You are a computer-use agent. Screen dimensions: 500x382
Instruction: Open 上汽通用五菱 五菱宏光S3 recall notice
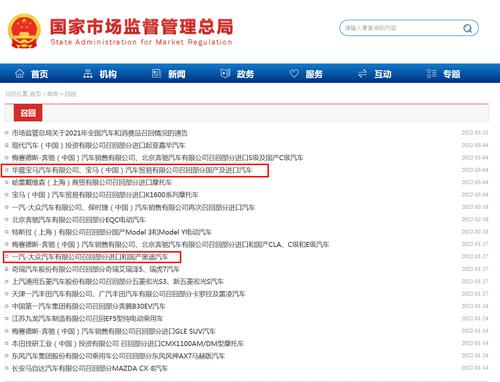click(x=118, y=282)
